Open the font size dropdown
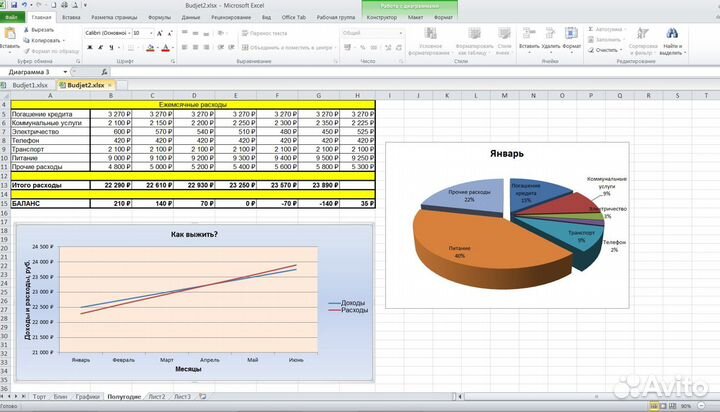Image resolution: width=720 pixels, height=412 pixels. pos(151,33)
